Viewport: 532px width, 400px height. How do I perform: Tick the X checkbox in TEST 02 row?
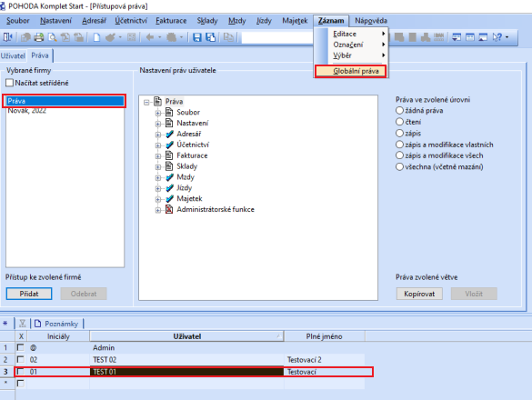[21, 359]
